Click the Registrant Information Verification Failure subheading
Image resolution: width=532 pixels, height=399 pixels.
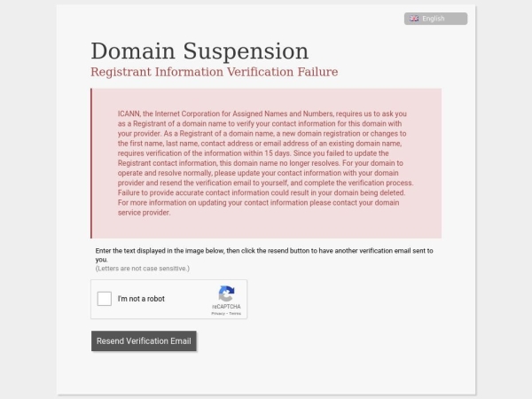tap(214, 72)
